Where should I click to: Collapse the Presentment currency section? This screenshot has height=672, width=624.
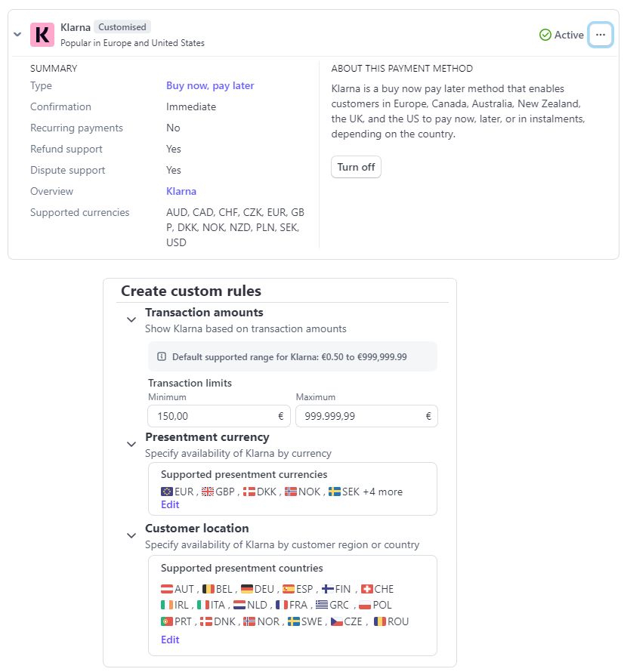point(131,445)
